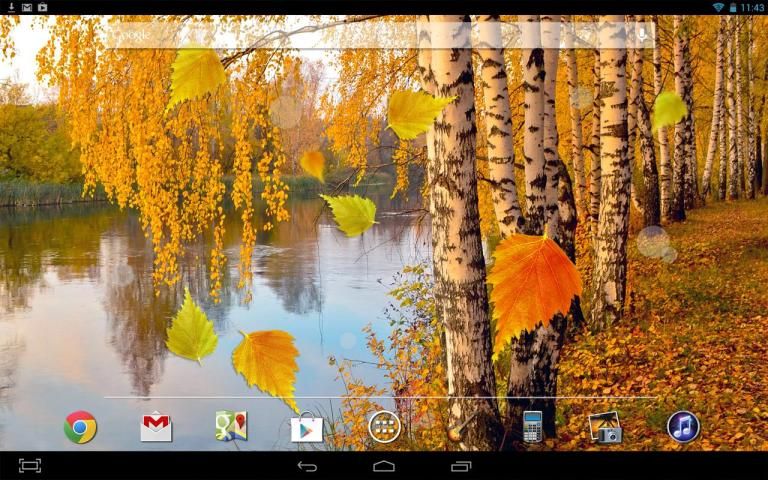Image resolution: width=768 pixels, height=480 pixels.
Task: Open the Gallery camera photo app
Action: tap(605, 427)
